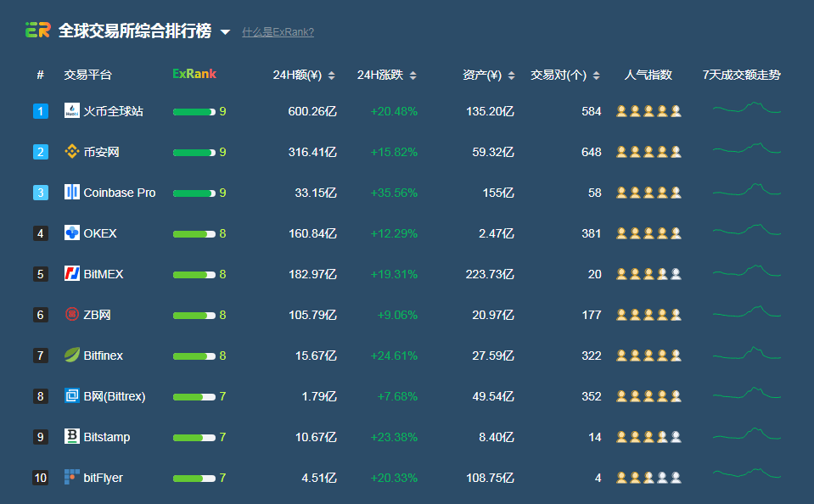
Task: Click the Coinbase Pro logo icon
Action: 72,193
